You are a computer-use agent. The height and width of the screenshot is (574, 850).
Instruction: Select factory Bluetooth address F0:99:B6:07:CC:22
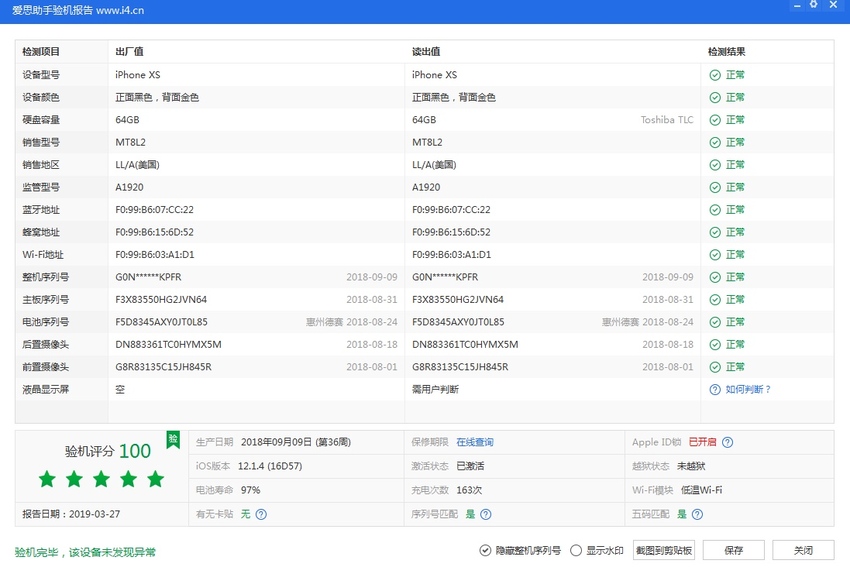[154, 210]
